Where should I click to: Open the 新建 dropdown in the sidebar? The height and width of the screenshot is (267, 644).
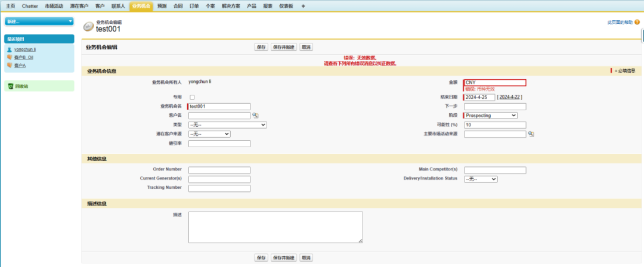[x=39, y=21]
